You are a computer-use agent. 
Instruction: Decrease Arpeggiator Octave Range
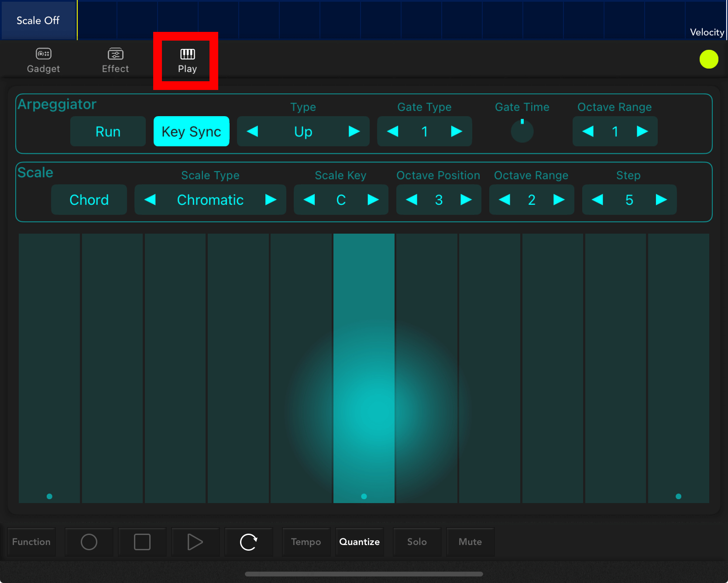tap(588, 131)
